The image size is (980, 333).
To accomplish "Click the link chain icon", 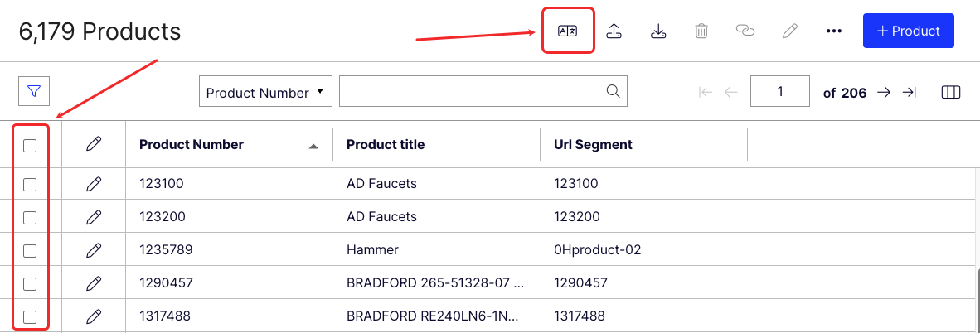I will (745, 31).
